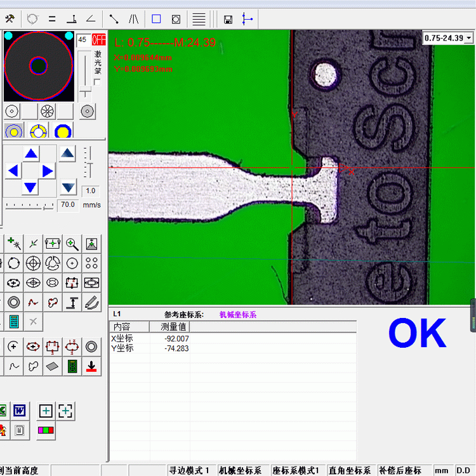Select the blue rectangle frame tool
Image resolution: width=476 pixels, height=476 pixels.
tap(156, 19)
